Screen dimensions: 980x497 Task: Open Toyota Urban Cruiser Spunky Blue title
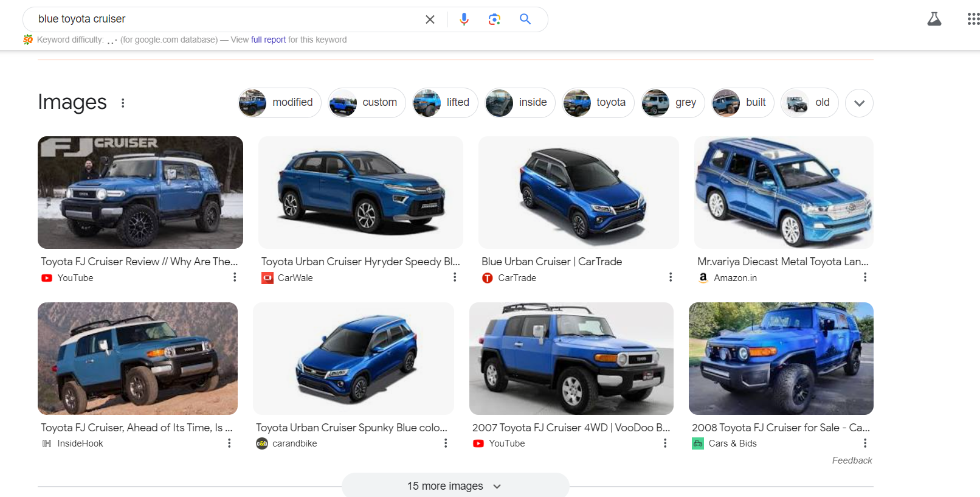(x=351, y=428)
